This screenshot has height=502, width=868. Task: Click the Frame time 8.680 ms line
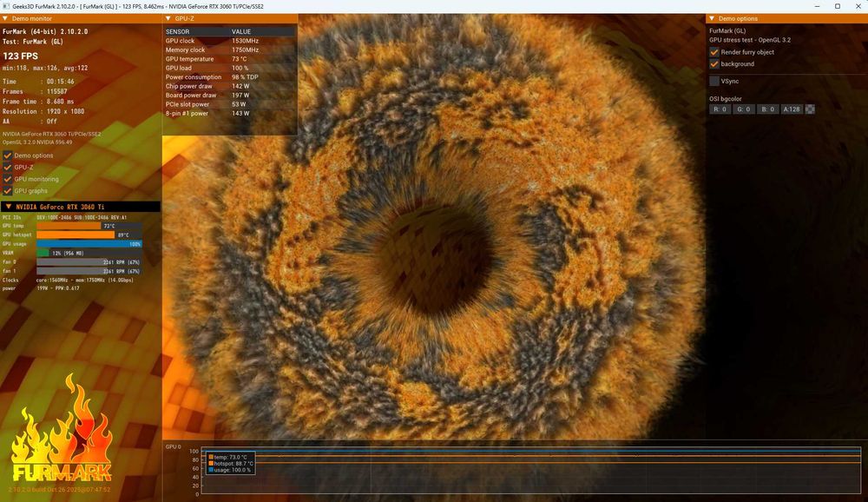(38, 102)
